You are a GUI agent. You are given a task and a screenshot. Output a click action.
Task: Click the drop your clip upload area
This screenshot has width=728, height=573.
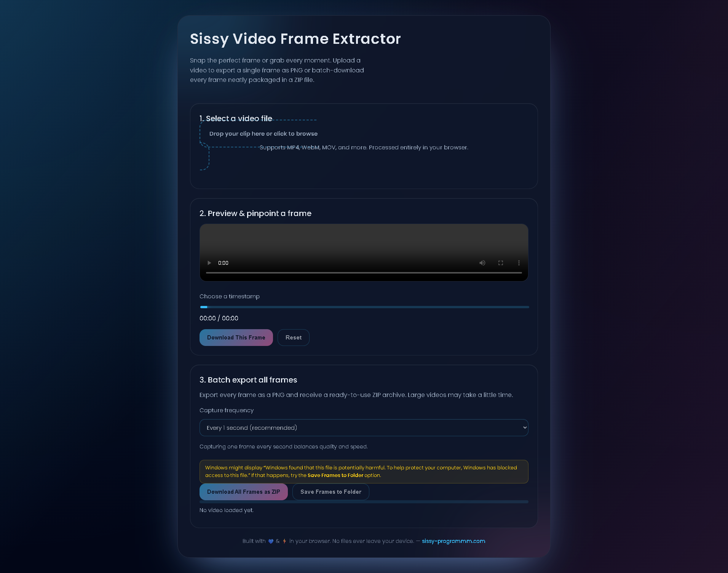coord(263,134)
